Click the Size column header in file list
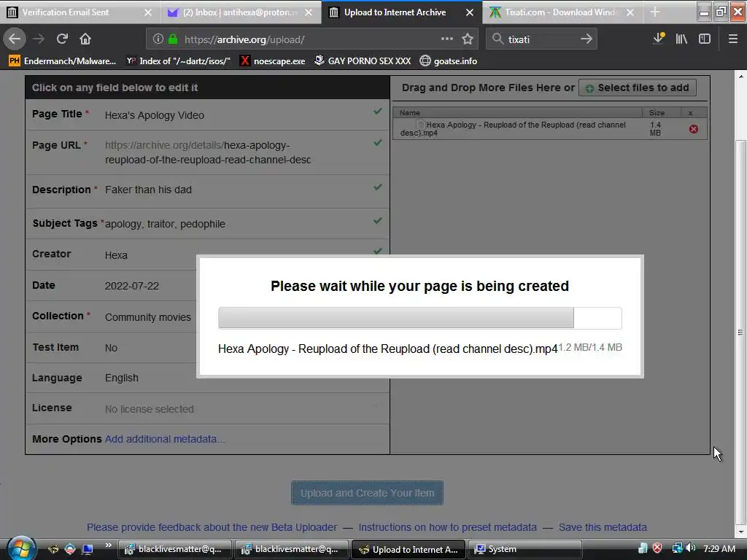 [x=661, y=113]
